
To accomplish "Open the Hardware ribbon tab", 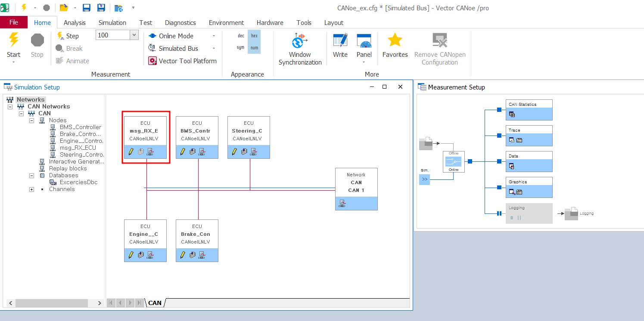I will pos(270,22).
